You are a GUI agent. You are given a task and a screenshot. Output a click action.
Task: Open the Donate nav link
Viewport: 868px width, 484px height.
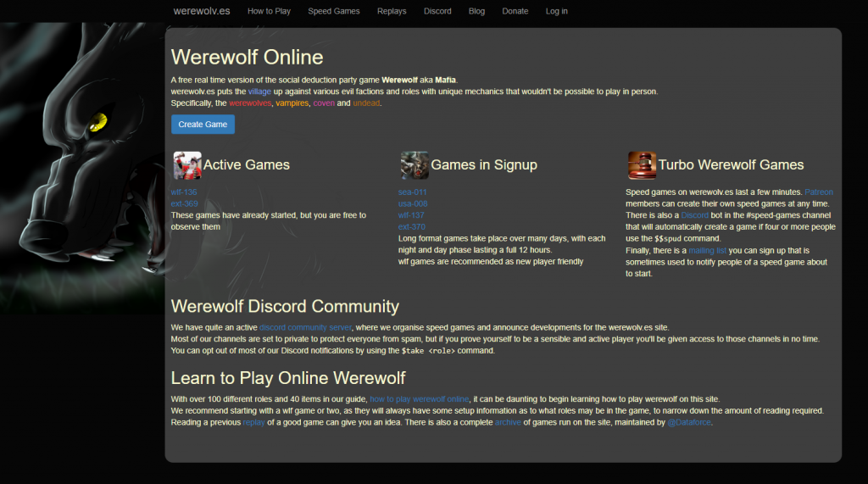pyautogui.click(x=515, y=11)
